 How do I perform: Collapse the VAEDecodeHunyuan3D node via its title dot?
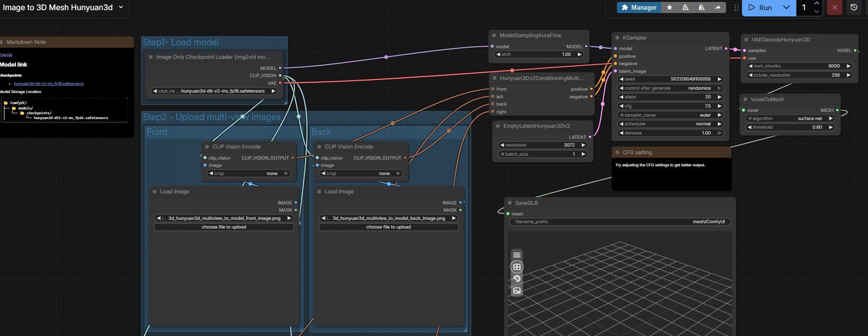pos(746,40)
